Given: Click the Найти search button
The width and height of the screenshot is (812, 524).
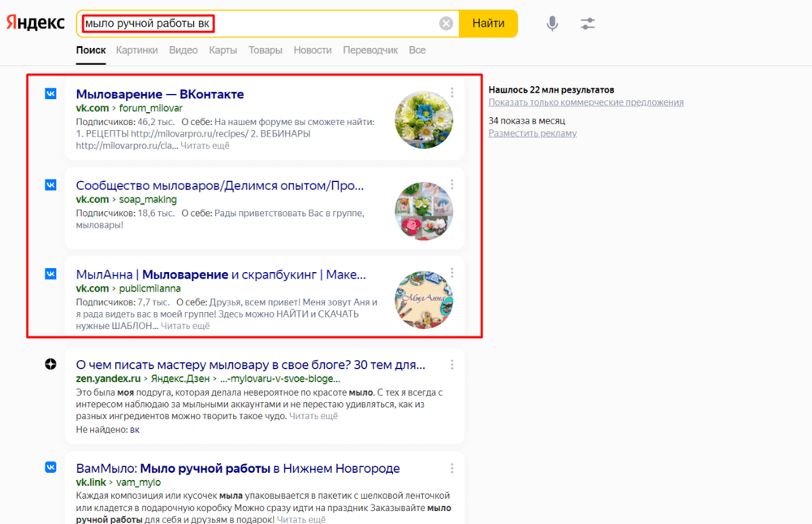Looking at the screenshot, I should [x=488, y=24].
